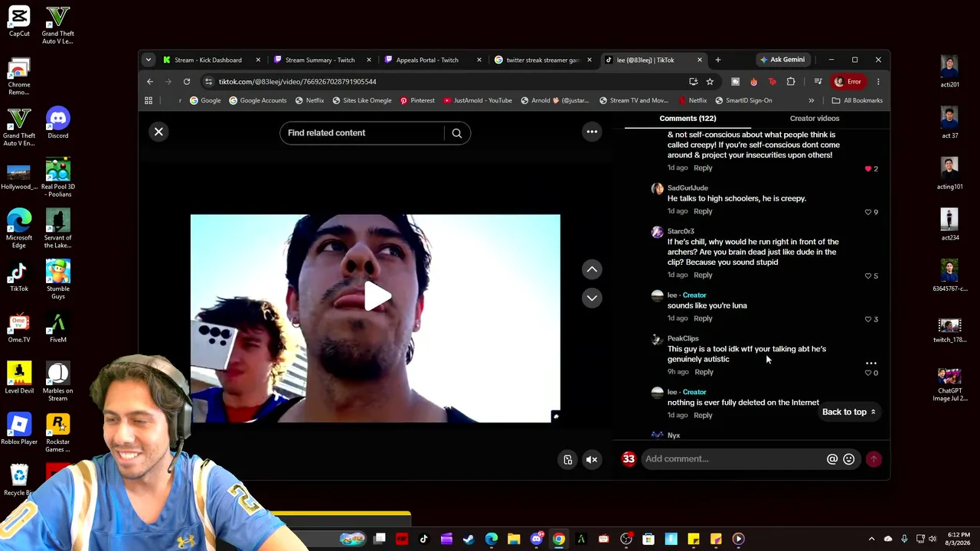Open the Google Accounts bookmark
This screenshot has width=980, height=551.
257,100
